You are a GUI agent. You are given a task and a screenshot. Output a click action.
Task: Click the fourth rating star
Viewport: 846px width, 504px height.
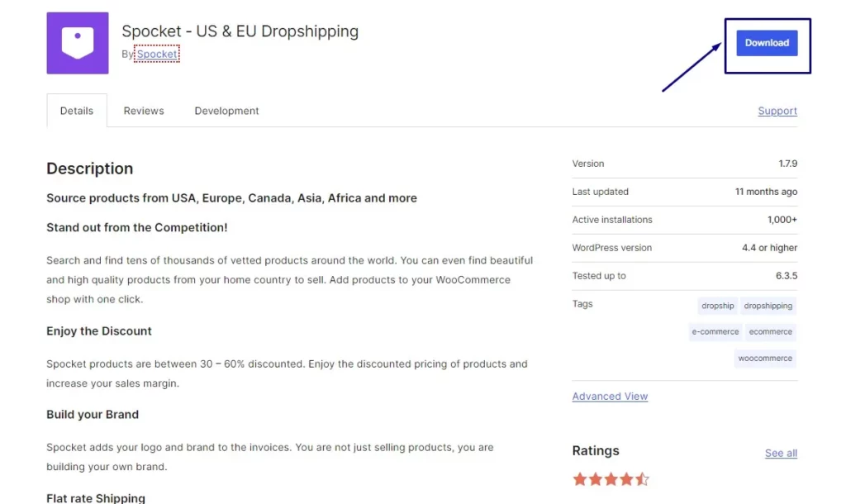point(627,479)
